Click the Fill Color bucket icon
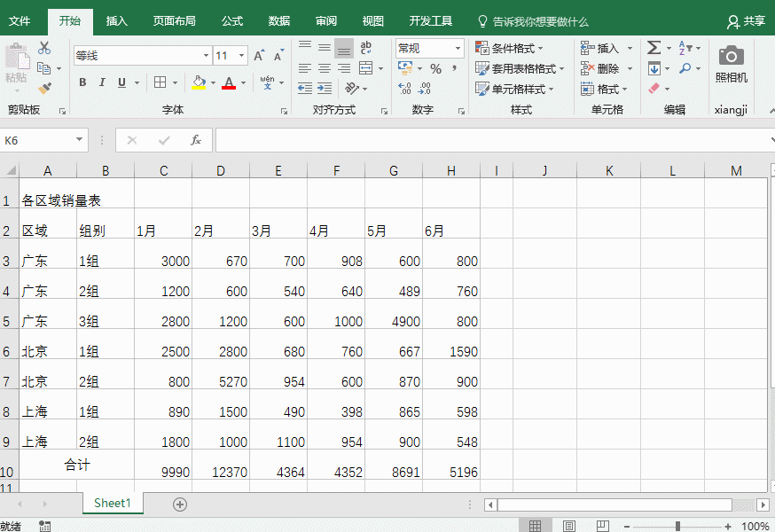775x532 pixels. pos(197,82)
